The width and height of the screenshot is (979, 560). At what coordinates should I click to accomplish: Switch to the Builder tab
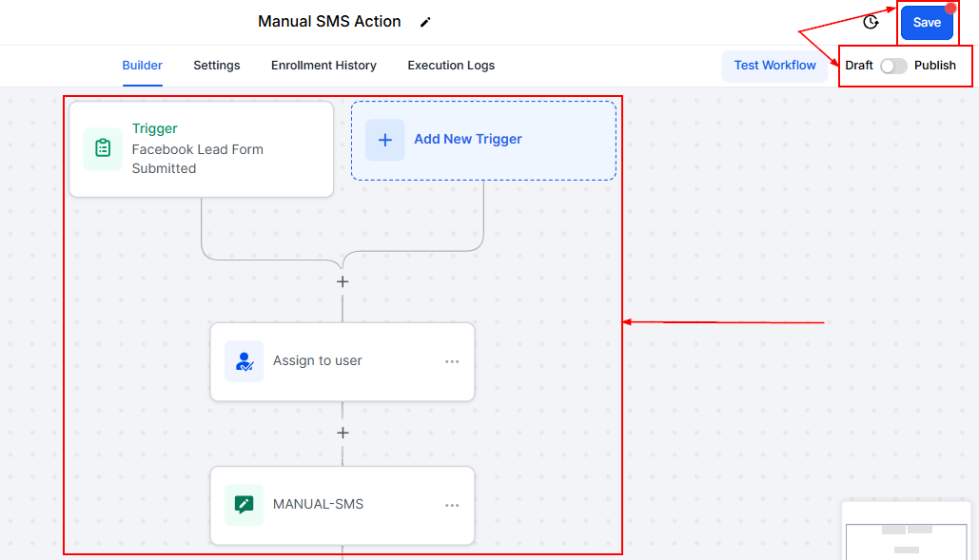[x=143, y=66]
